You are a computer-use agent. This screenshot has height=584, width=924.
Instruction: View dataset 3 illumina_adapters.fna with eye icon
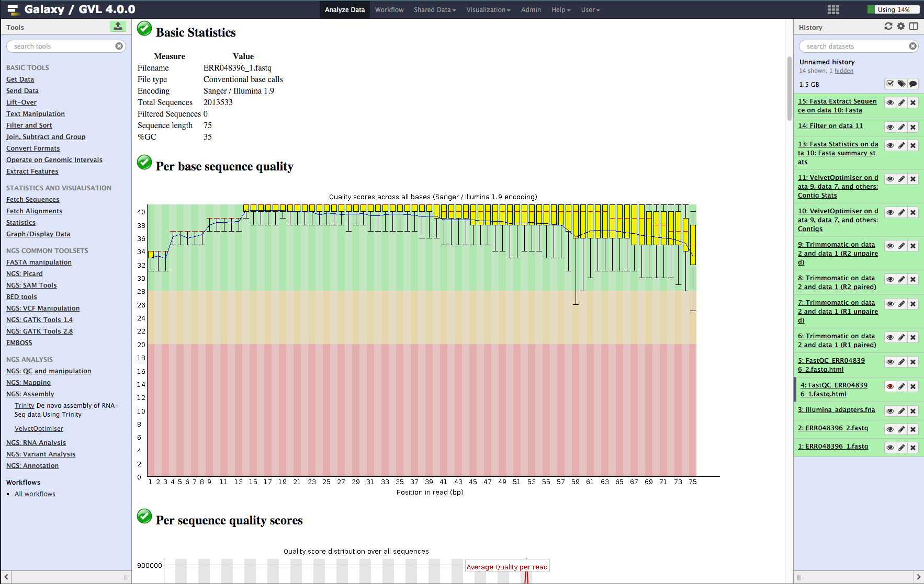coord(890,411)
